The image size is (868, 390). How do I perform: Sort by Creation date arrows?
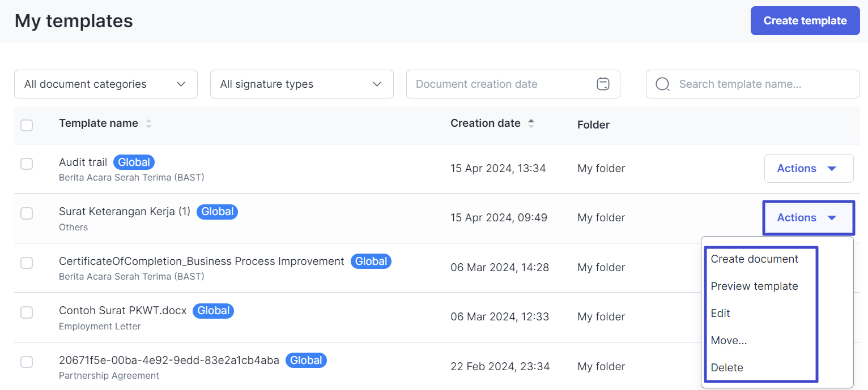tap(531, 123)
